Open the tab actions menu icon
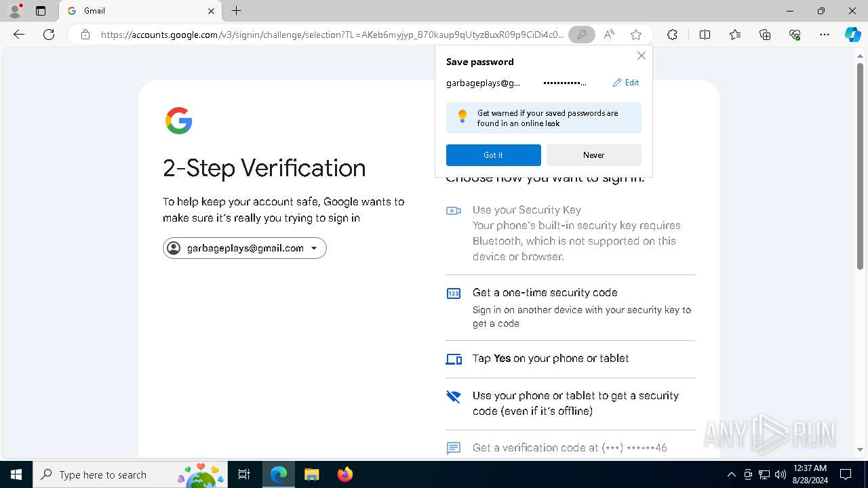868x488 pixels. point(41,11)
